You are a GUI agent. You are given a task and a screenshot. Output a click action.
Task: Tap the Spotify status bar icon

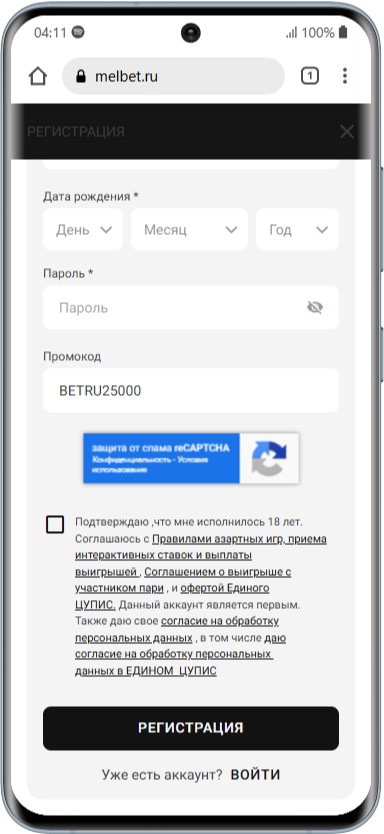pos(78,32)
